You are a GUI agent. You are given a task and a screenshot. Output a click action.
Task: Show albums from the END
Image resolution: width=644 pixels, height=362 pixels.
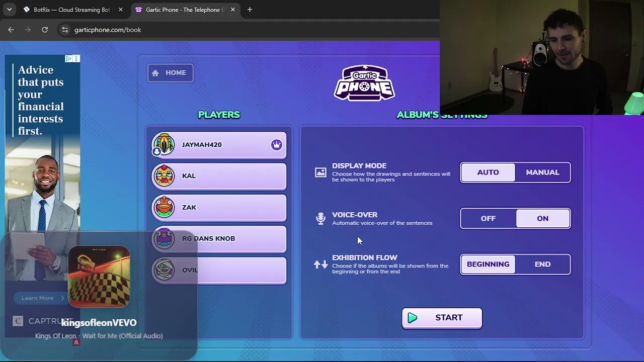pos(542,264)
